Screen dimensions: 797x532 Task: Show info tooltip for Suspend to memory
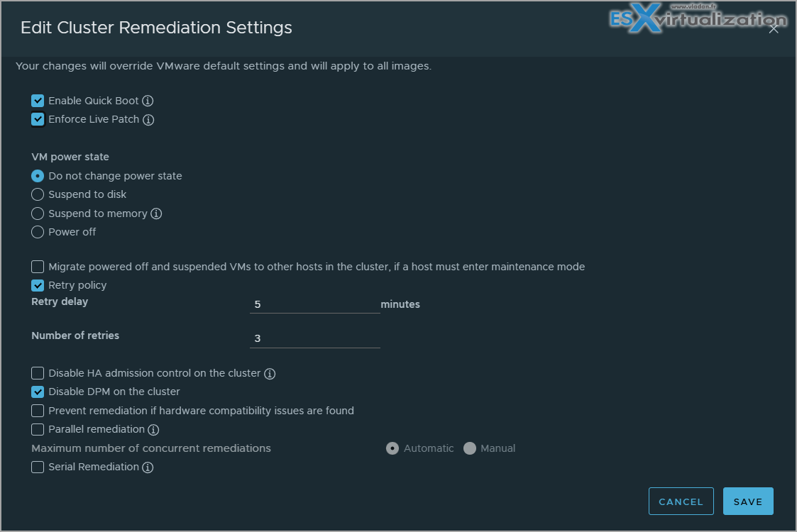[156, 214]
